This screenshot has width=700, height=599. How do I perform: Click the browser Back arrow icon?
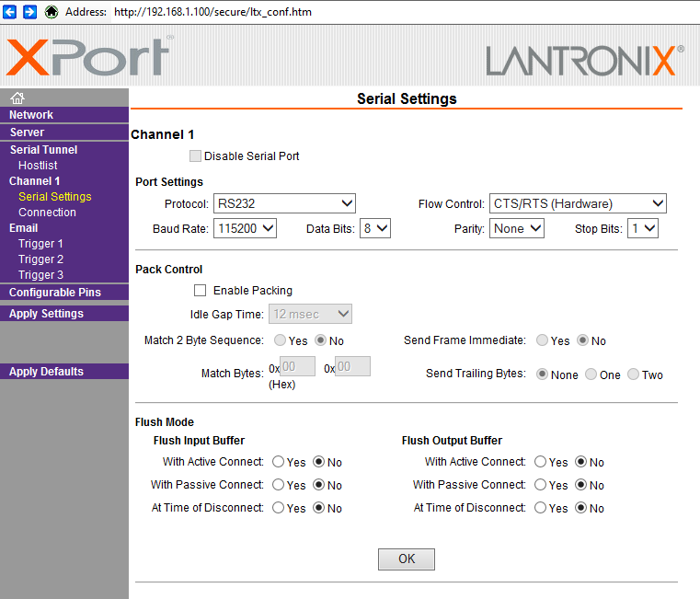click(x=9, y=12)
